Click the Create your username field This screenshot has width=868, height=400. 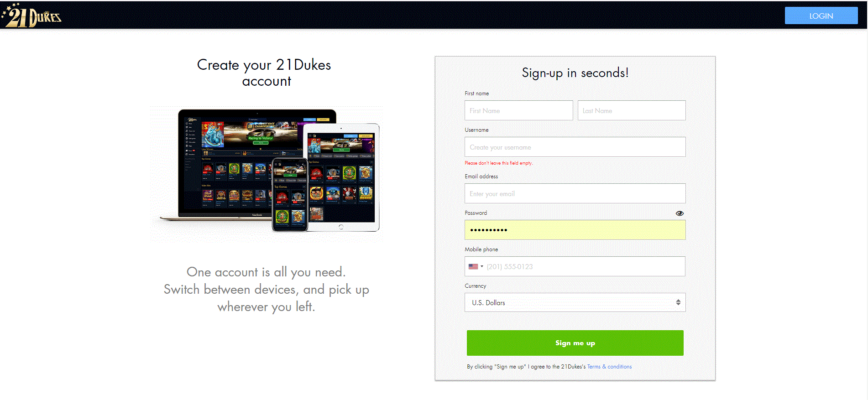575,147
